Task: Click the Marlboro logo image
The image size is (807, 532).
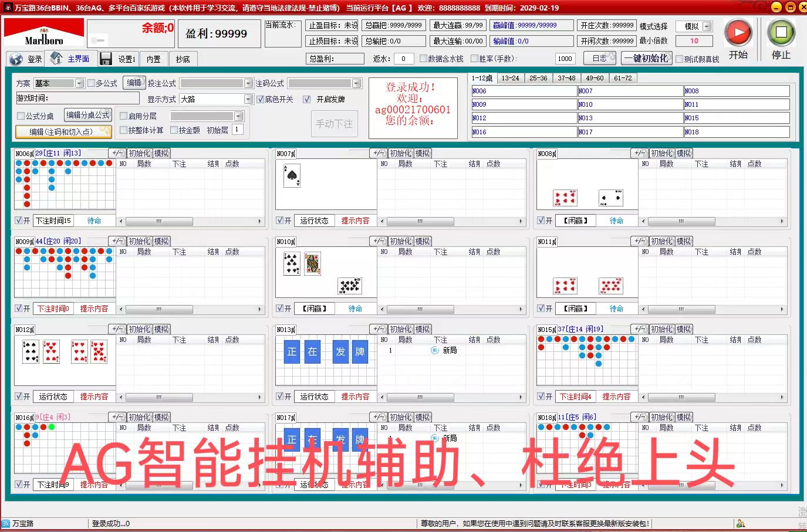Action: 44,32
